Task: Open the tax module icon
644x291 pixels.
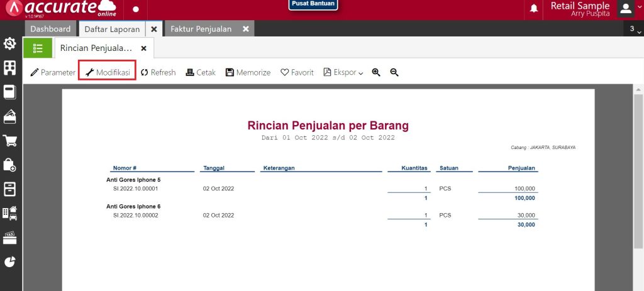Action: tap(10, 238)
